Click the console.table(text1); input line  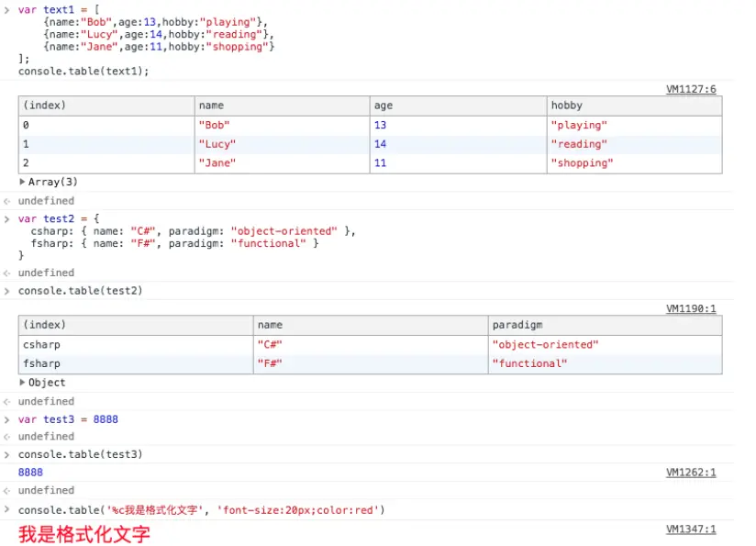pos(83,72)
